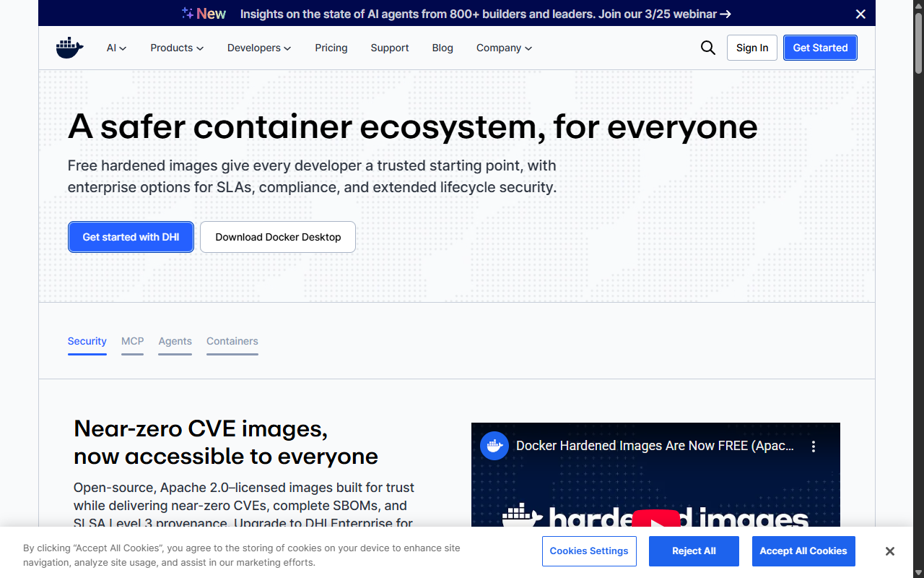This screenshot has height=578, width=924.
Task: Open the search icon in the navbar
Action: [x=707, y=48]
